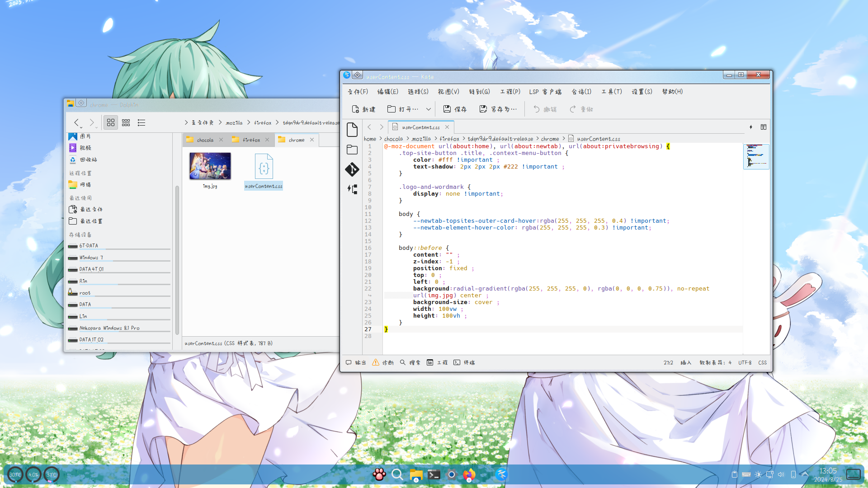Open the paw application launcher on the taskbar
The height and width of the screenshot is (488, 868).
379,474
